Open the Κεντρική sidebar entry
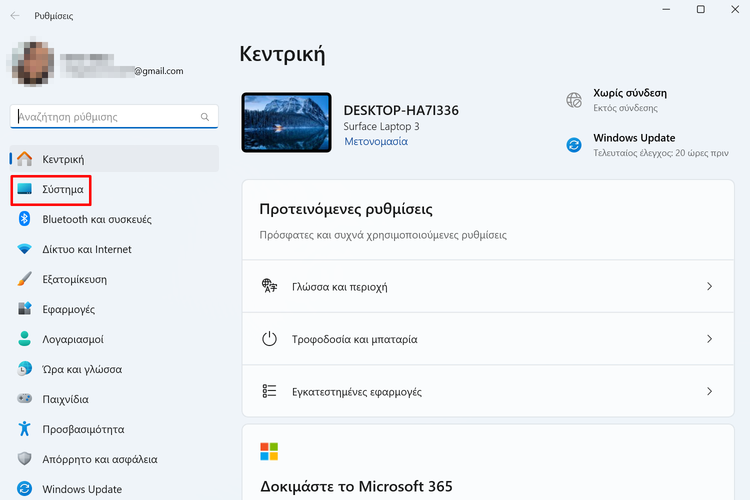 click(114, 159)
